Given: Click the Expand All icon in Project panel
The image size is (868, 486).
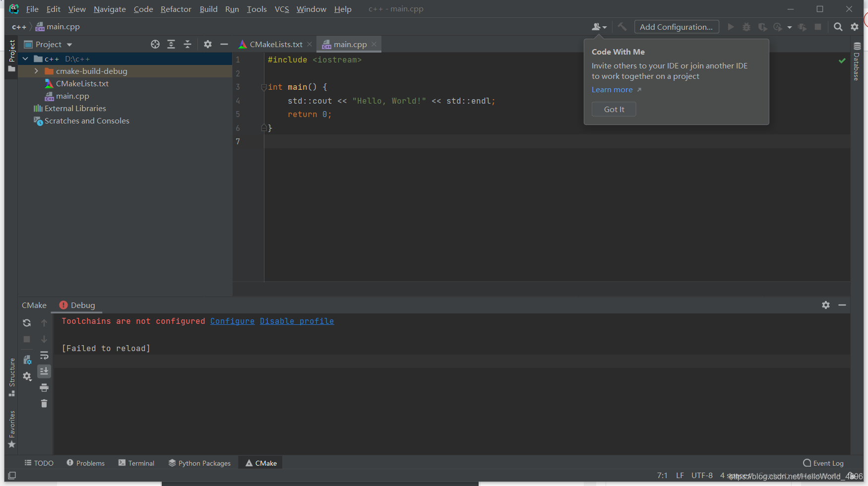Looking at the screenshot, I should click(171, 44).
